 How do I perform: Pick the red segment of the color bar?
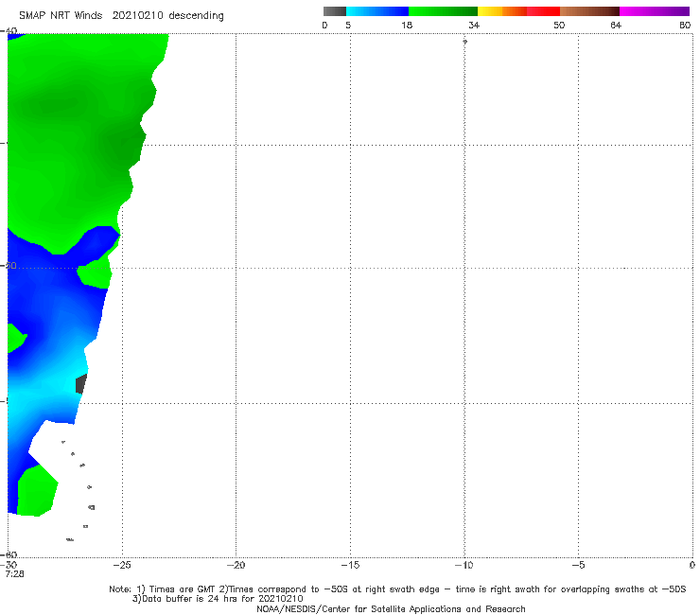543,11
